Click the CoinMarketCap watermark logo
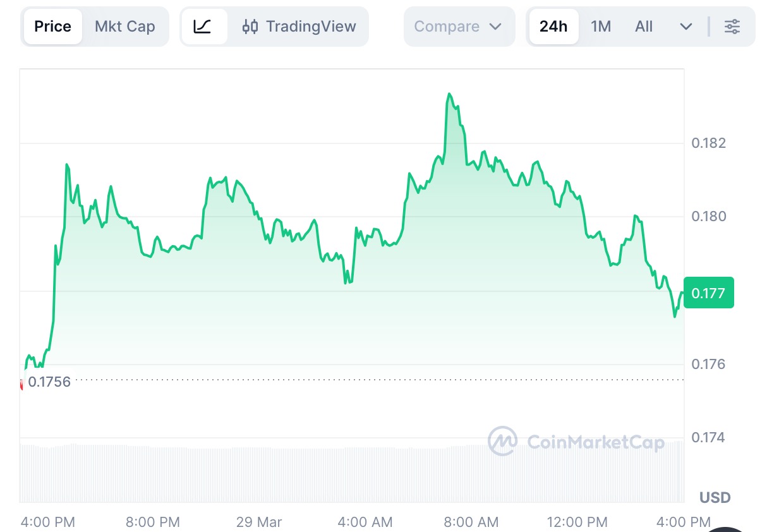Screen dimensions: 767x532 click(x=503, y=441)
